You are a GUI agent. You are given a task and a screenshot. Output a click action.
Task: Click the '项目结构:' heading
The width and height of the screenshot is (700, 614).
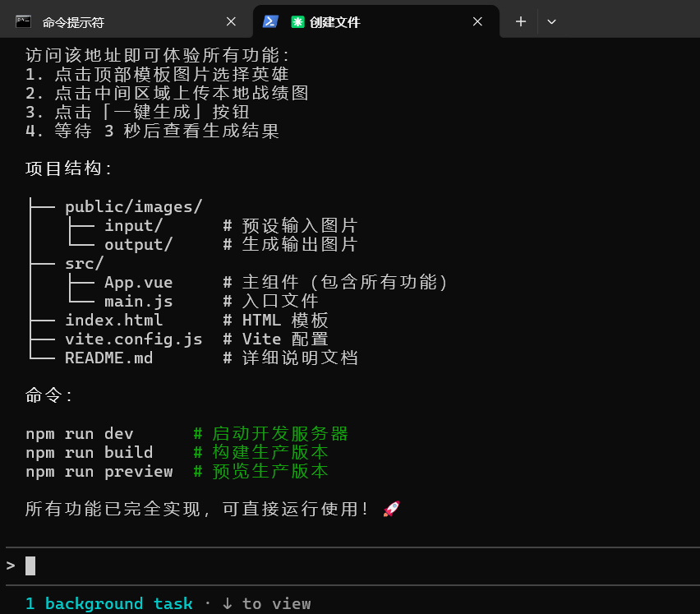click(x=68, y=169)
